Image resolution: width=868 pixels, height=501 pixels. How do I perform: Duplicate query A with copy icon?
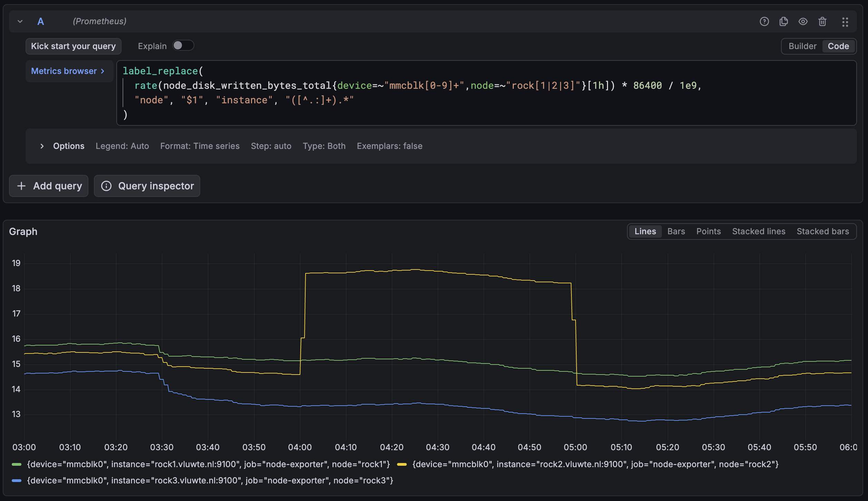pos(783,21)
